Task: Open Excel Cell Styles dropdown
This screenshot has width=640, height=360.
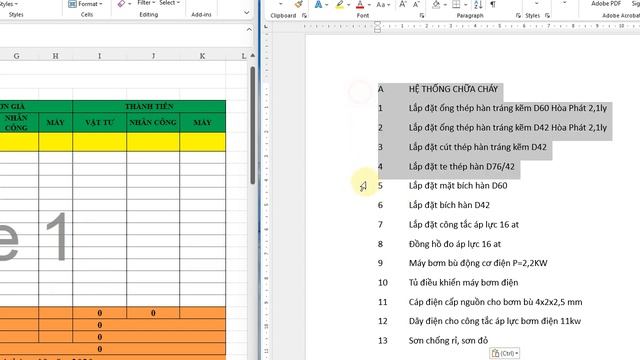Action: click(9, 4)
